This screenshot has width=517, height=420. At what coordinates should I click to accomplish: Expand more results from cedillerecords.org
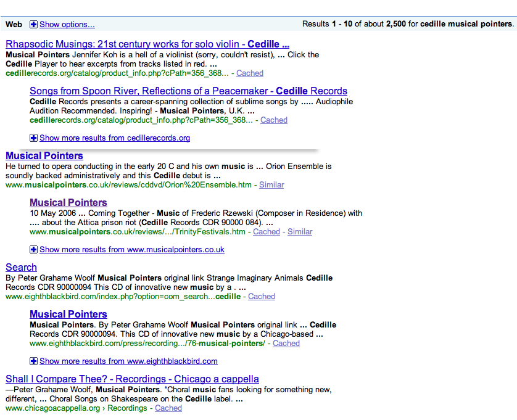(x=115, y=138)
